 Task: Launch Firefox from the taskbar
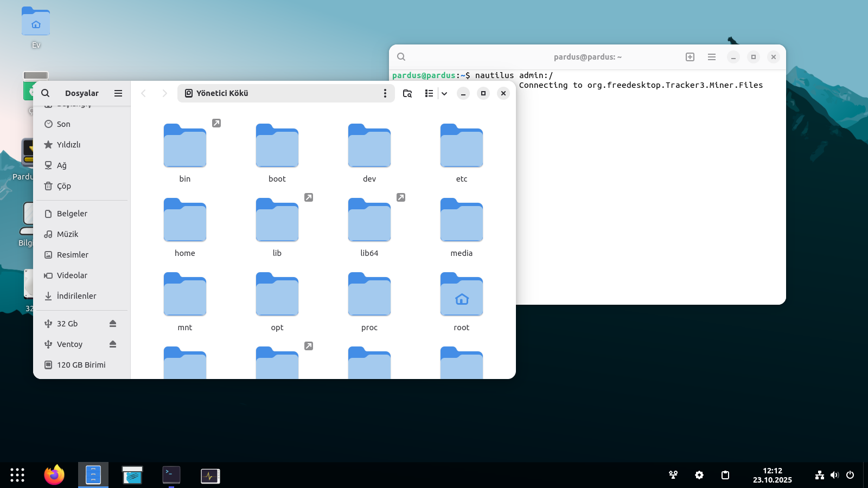point(54,476)
